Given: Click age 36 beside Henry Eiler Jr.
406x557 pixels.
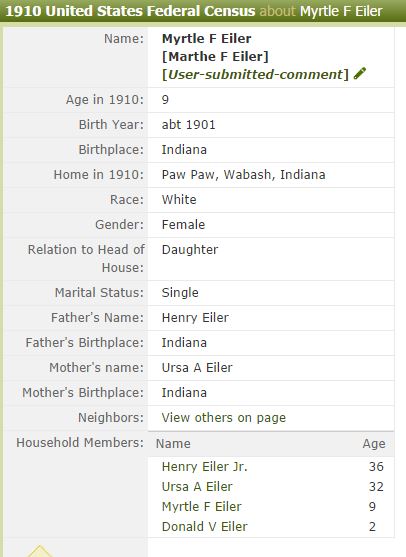Looking at the screenshot, I should (376, 466).
